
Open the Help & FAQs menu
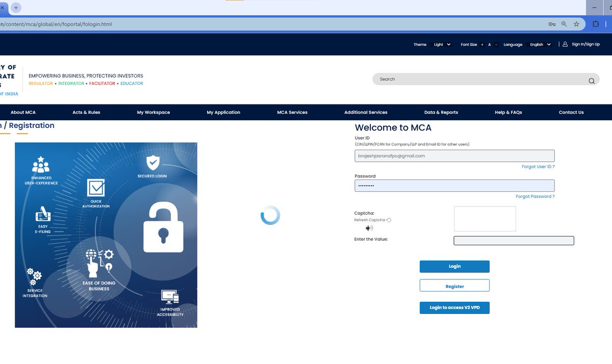coord(508,112)
